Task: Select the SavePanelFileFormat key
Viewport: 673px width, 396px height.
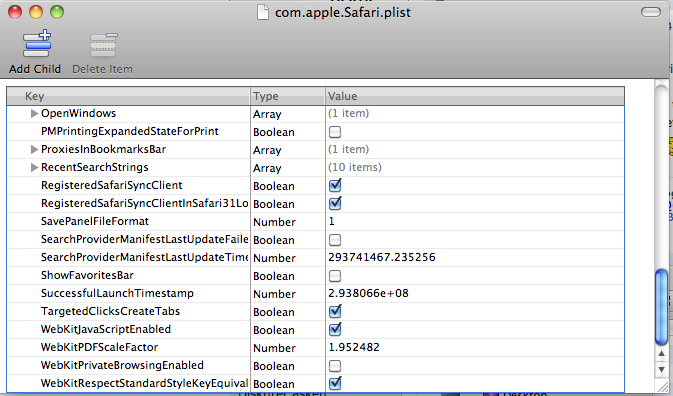Action: pos(94,221)
